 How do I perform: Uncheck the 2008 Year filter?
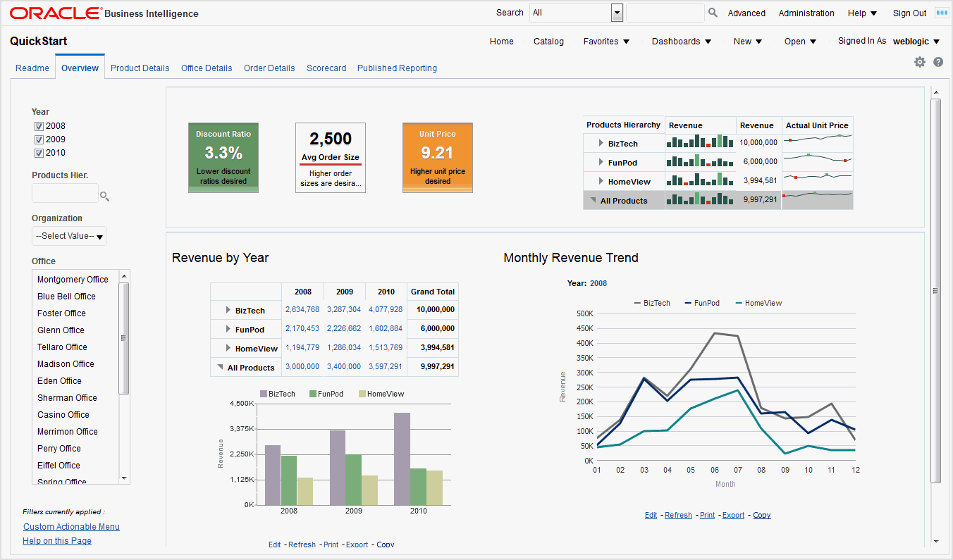coord(39,125)
